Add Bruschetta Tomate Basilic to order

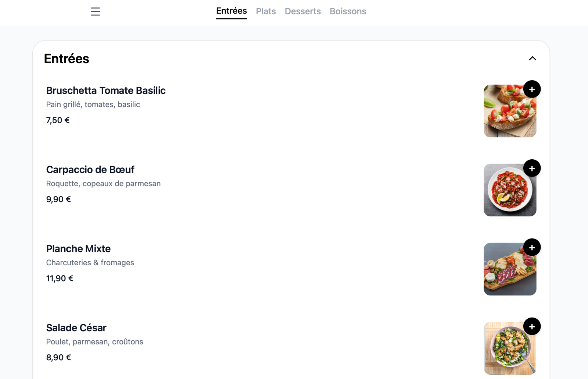click(532, 89)
